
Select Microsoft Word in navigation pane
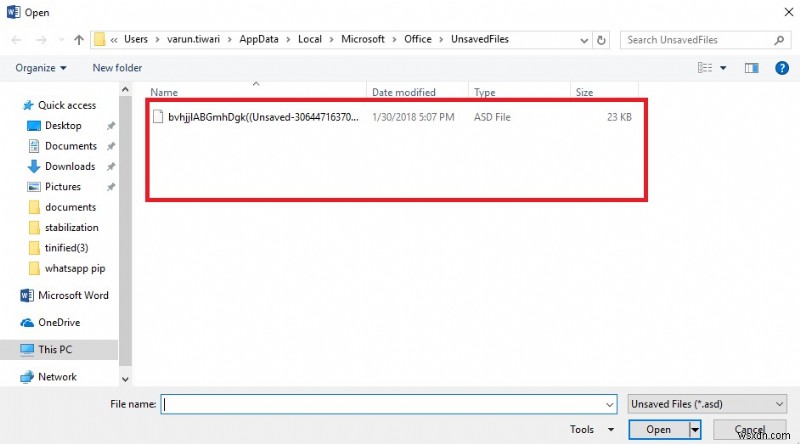73,295
